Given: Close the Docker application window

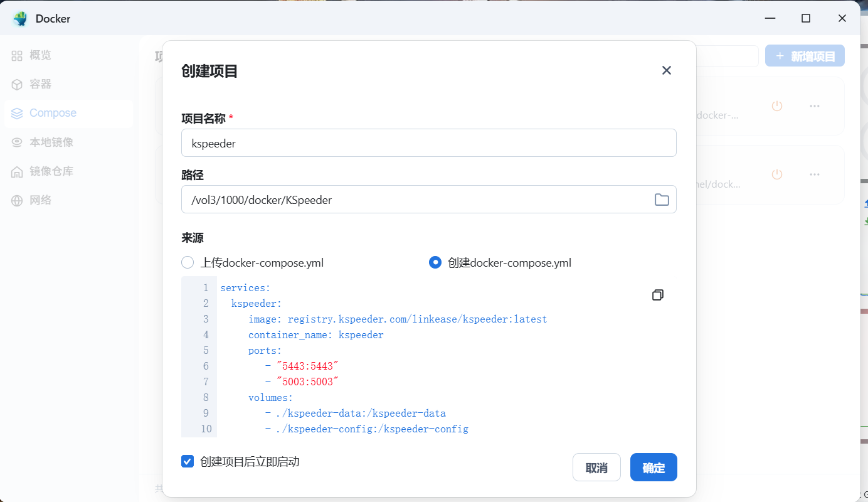Looking at the screenshot, I should [x=842, y=19].
